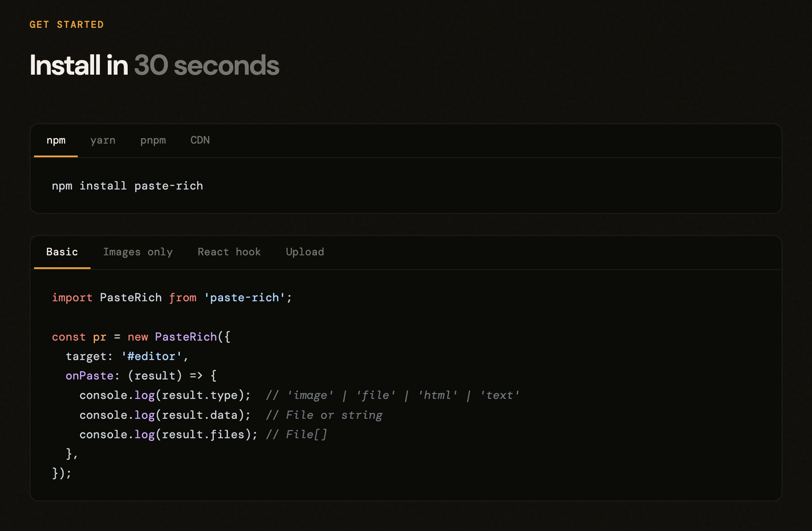
Task: Click the '// File or string' comment
Action: (324, 415)
